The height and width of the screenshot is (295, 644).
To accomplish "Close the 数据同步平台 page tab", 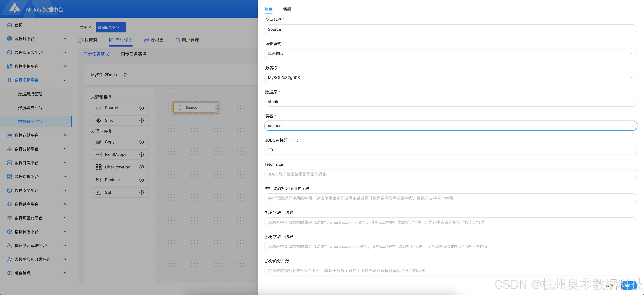I will point(122,27).
